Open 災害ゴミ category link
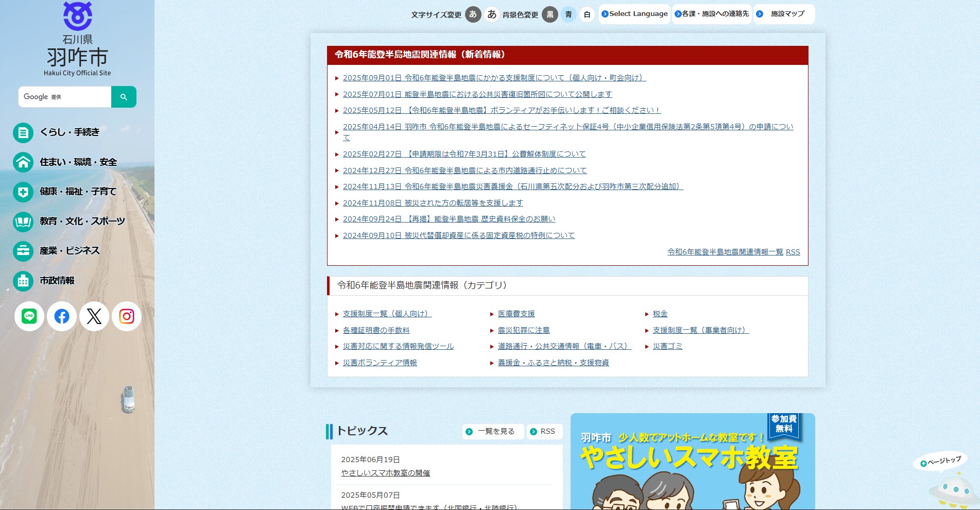The width and height of the screenshot is (980, 510). (x=667, y=346)
